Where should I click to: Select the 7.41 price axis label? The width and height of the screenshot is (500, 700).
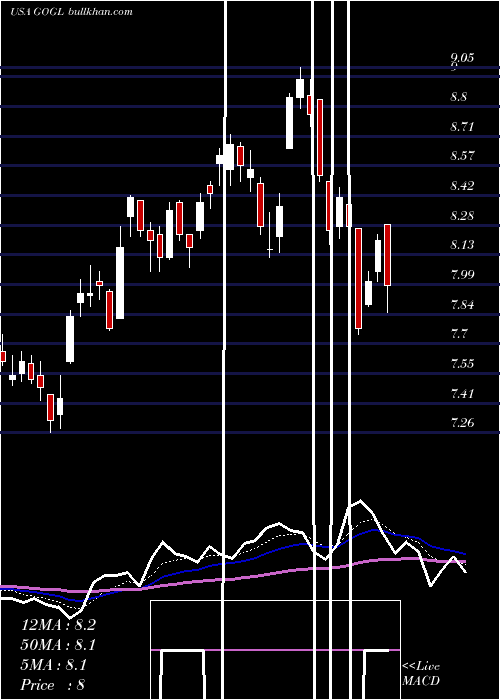pos(462,394)
